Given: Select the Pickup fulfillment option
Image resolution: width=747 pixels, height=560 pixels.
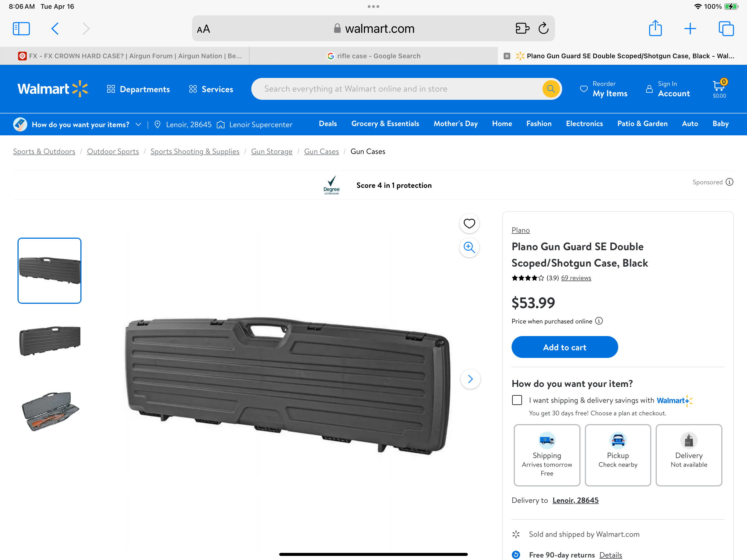Looking at the screenshot, I should click(618, 455).
